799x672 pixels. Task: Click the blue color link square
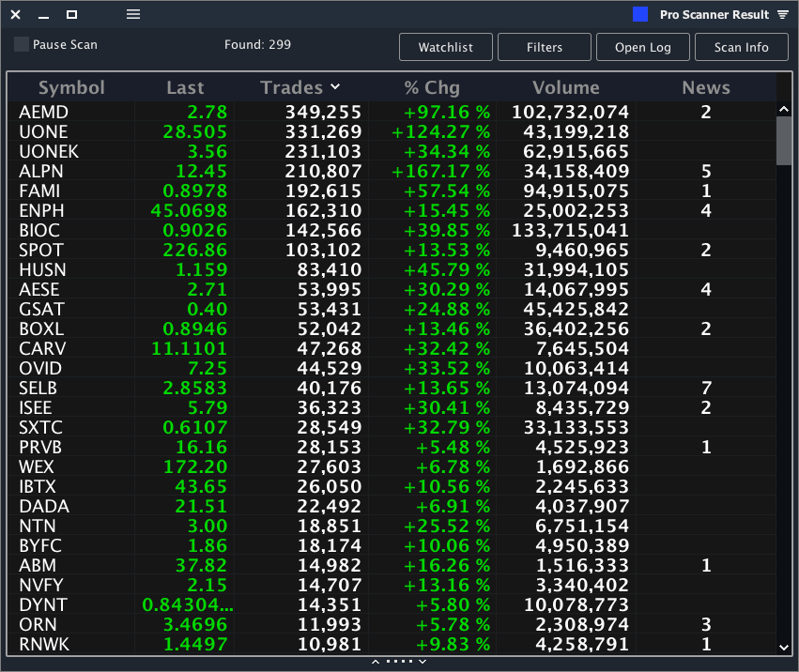[640, 15]
